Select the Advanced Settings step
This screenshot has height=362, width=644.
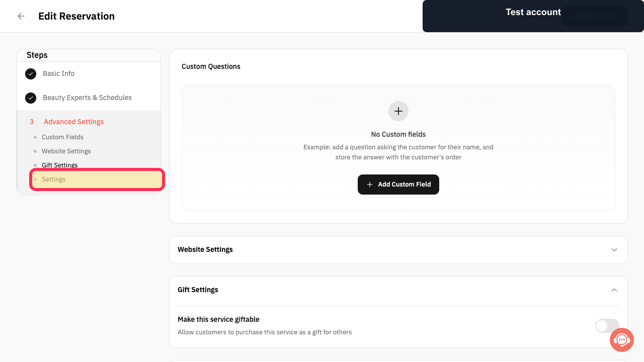(73, 122)
